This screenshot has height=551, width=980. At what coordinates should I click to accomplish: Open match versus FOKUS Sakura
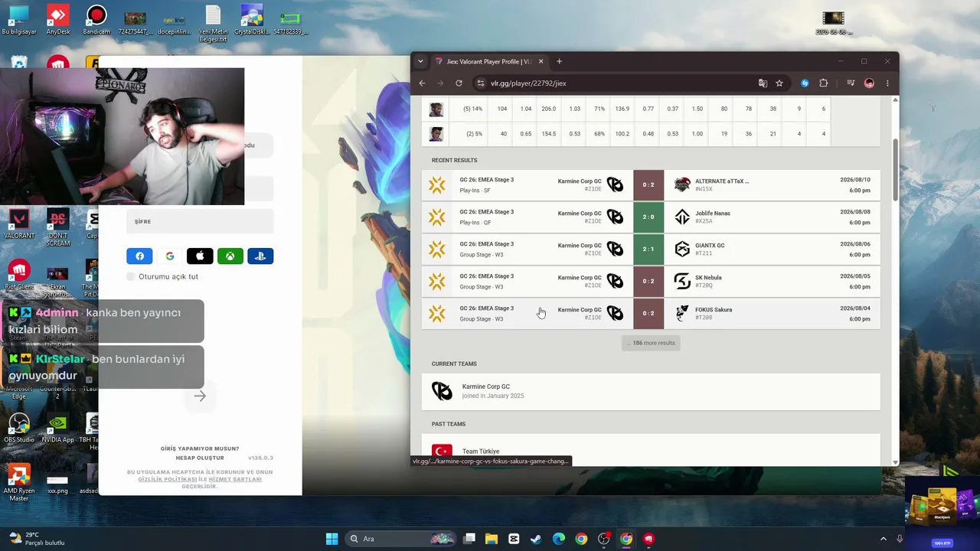point(651,313)
